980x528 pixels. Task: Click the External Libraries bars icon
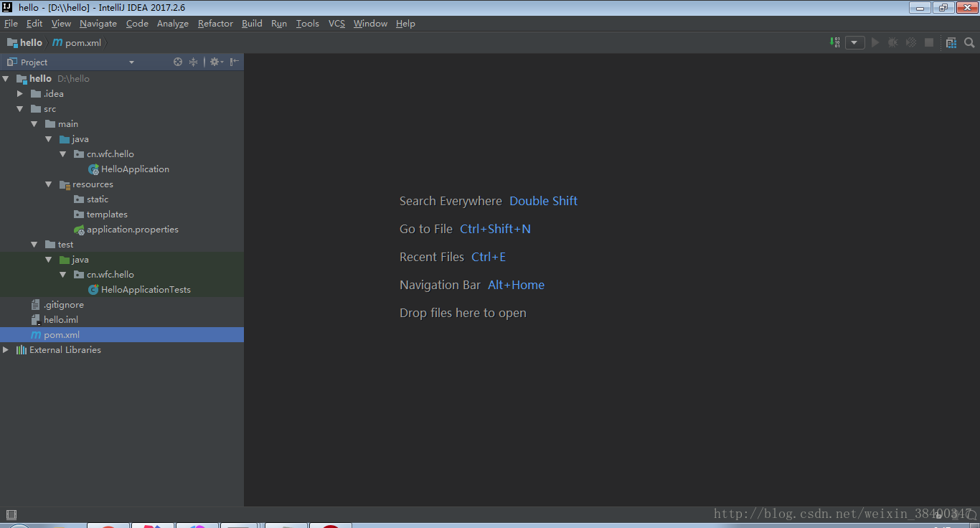point(22,350)
